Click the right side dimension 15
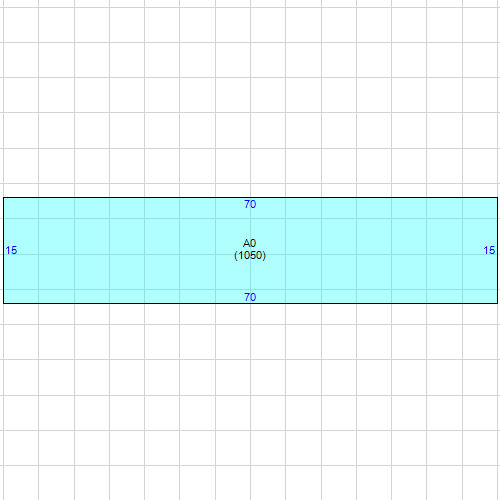This screenshot has width=500, height=500. (489, 250)
